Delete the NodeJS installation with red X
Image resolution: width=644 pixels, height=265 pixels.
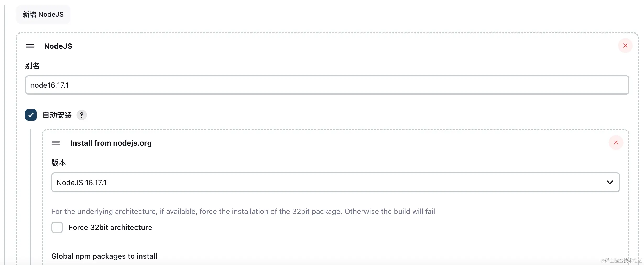pos(625,46)
